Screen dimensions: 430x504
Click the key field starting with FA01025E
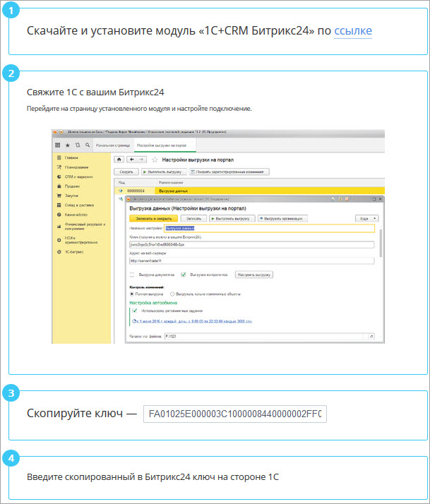(x=235, y=414)
